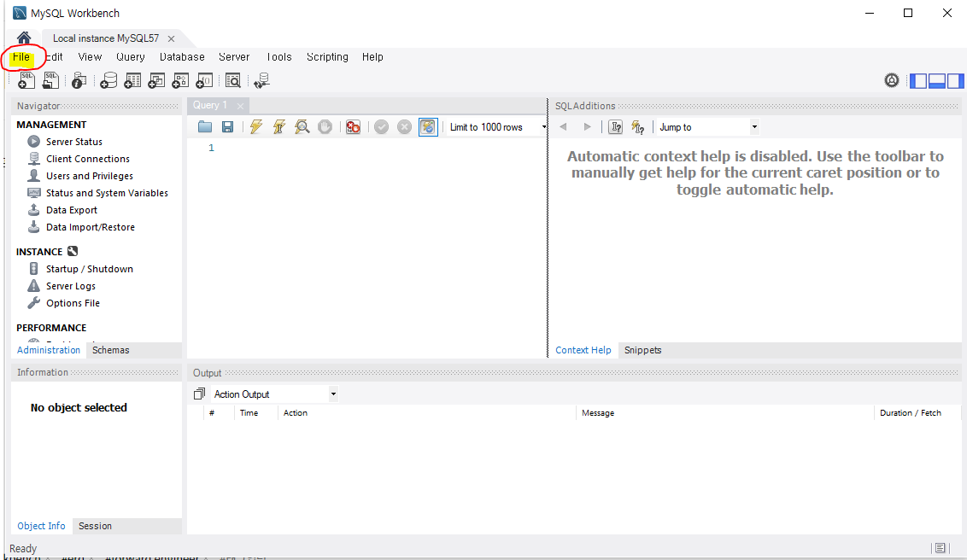This screenshot has height=560, width=967.
Task: Click the output copy icon beside Action Output
Action: coord(199,394)
